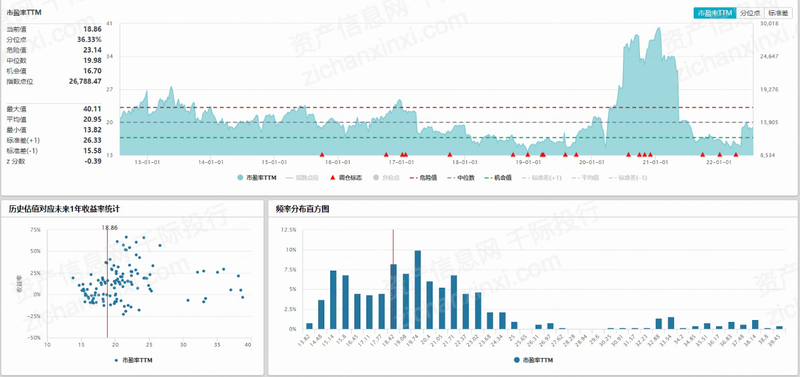Toggle scatter chart 市盈率TTM legend dot
The image size is (800, 377).
[x=134, y=360]
